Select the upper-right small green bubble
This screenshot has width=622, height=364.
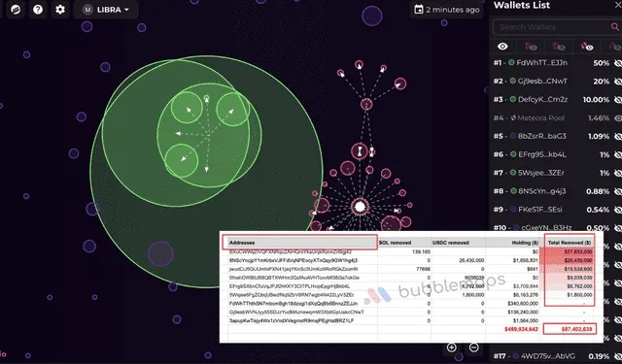(x=233, y=109)
